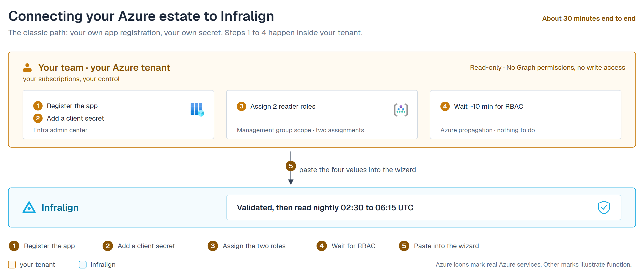The width and height of the screenshot is (644, 277).
Task: Click the blue 'Infralign' legend swatch
Action: [x=83, y=265]
